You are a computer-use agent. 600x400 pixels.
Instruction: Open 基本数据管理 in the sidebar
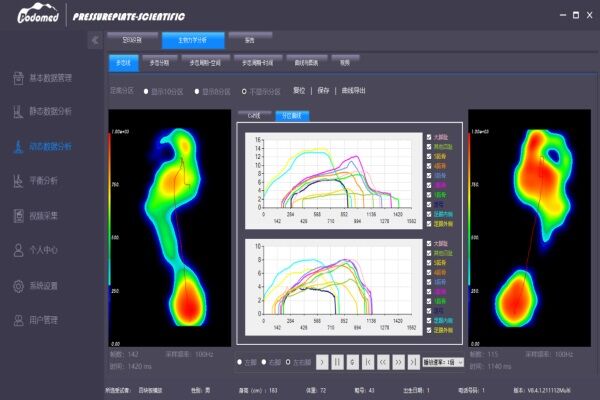tap(50, 77)
